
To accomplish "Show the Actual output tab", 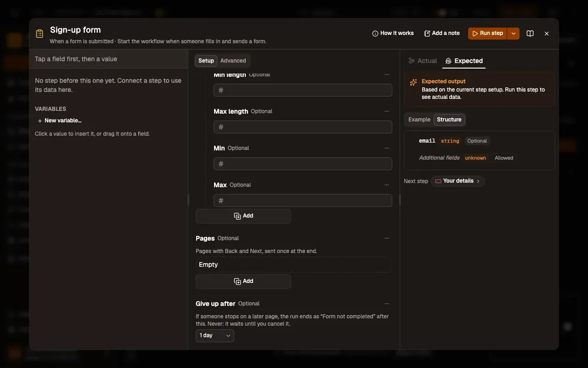I will (x=423, y=61).
